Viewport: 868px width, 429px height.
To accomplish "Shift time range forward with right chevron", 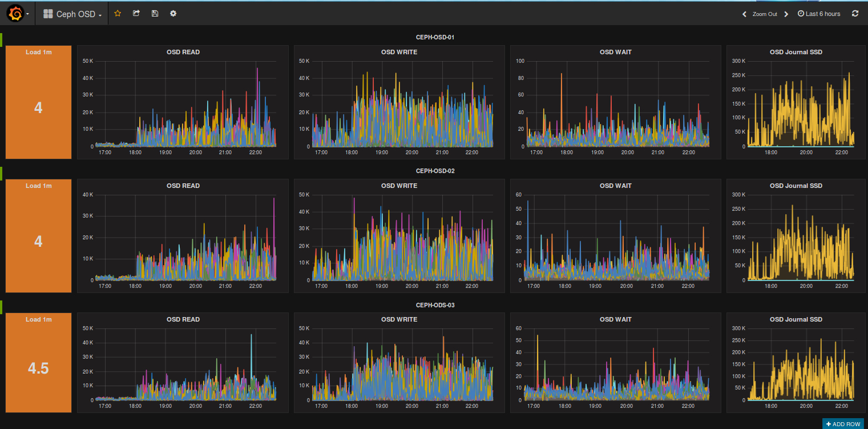I will 786,14.
